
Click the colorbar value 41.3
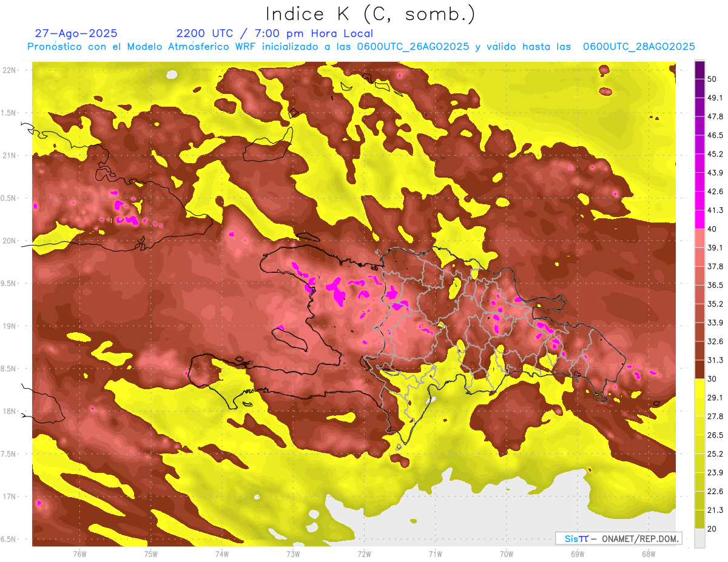click(x=715, y=210)
